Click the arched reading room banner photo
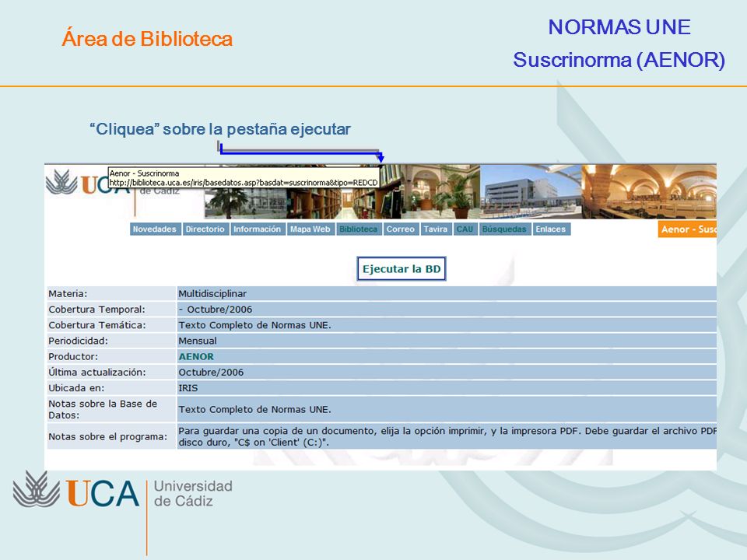 click(x=649, y=191)
